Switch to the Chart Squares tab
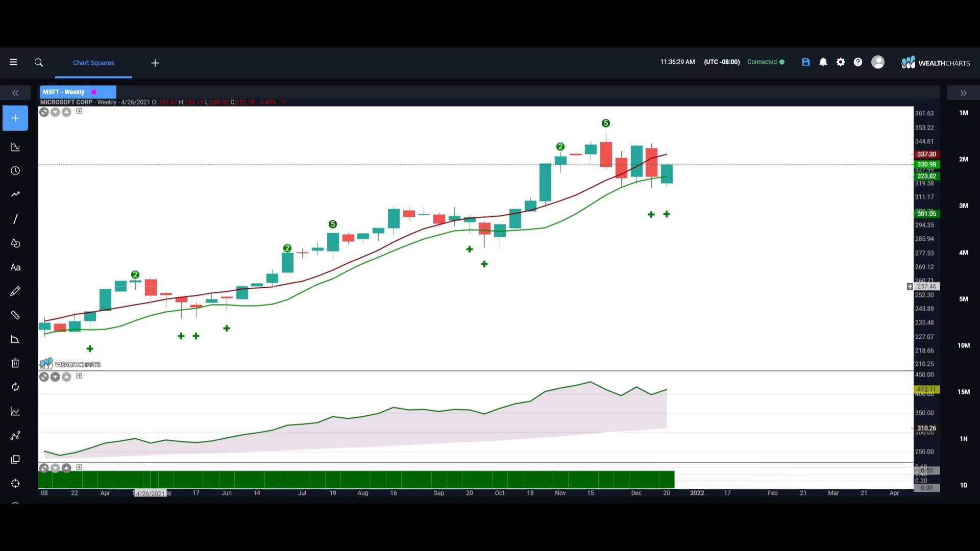The image size is (980, 551). pos(93,63)
